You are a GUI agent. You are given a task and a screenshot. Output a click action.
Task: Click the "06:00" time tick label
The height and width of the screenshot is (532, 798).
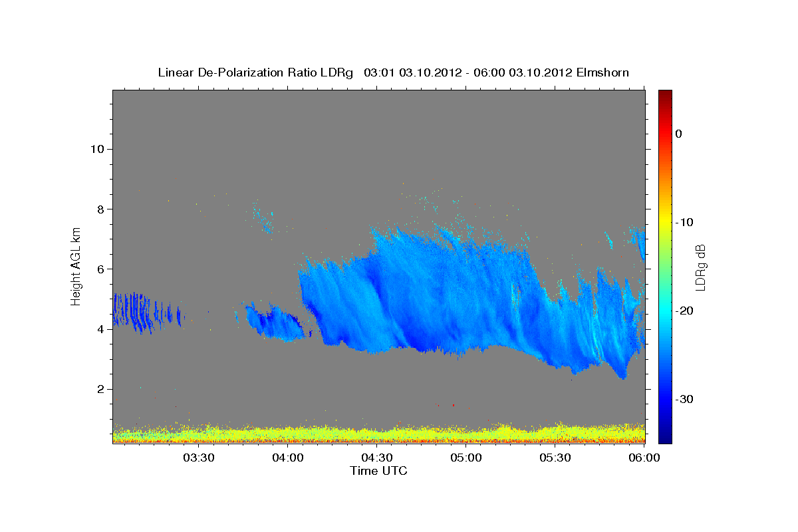tap(644, 458)
